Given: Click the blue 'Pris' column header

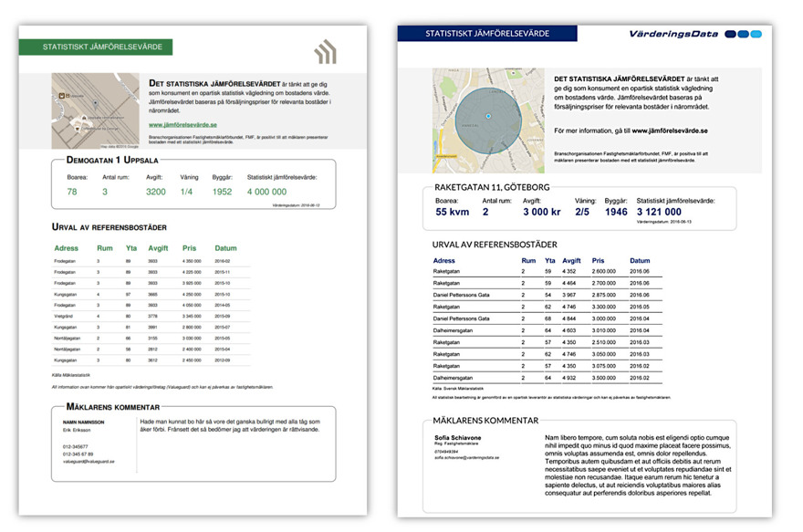Looking at the screenshot, I should [599, 261].
